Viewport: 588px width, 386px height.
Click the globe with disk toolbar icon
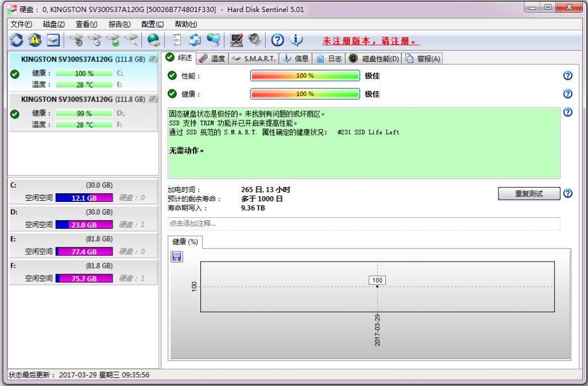tap(154, 40)
